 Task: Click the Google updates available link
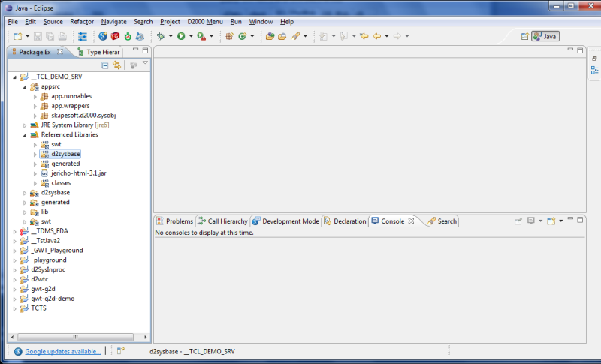[x=62, y=351]
